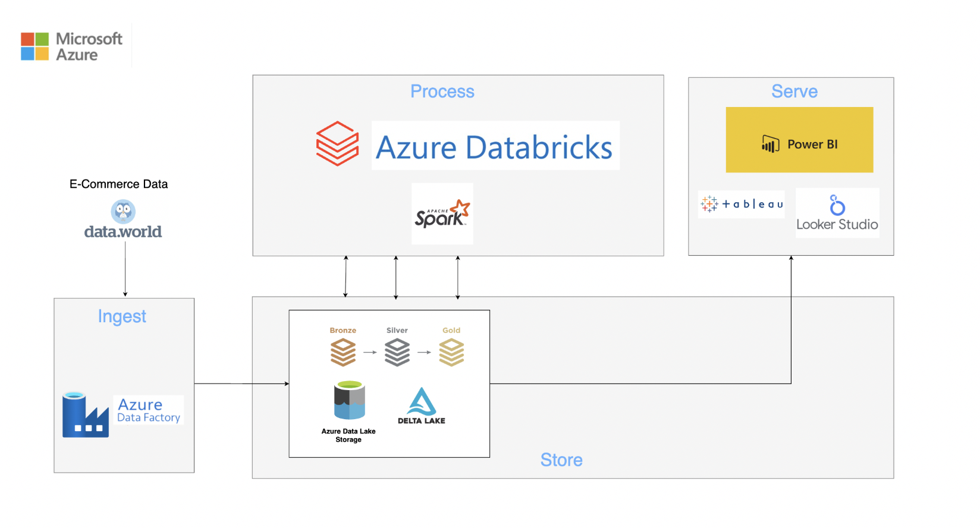
Task: Select the Azure Data Factory label
Action: coord(148,410)
